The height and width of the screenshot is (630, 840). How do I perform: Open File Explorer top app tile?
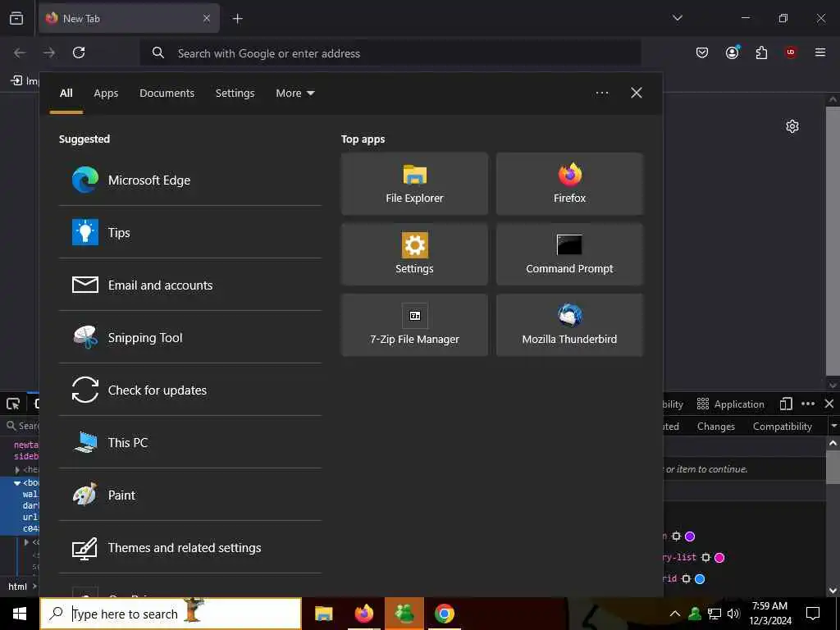point(414,184)
